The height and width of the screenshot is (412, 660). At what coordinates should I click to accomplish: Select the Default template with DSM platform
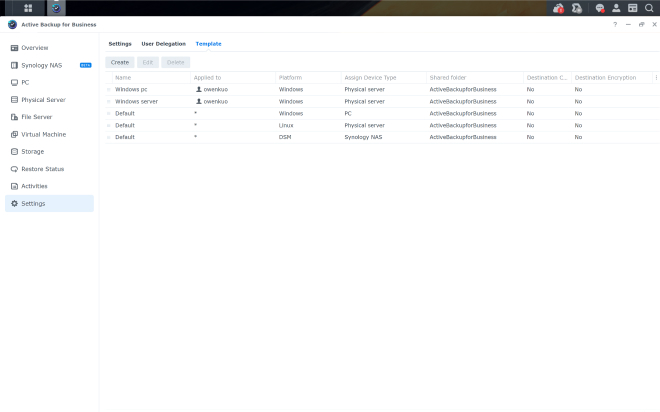tap(382, 137)
